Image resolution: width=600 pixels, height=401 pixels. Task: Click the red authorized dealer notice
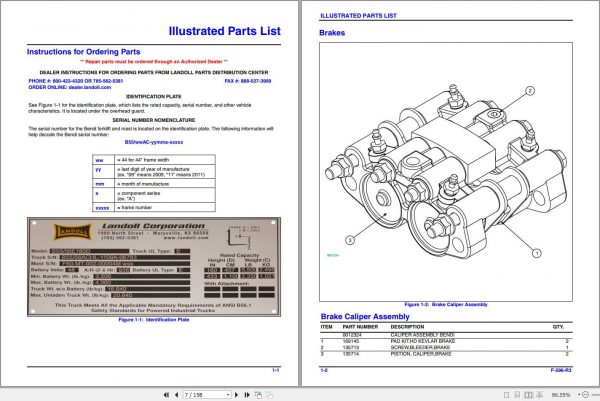point(154,62)
